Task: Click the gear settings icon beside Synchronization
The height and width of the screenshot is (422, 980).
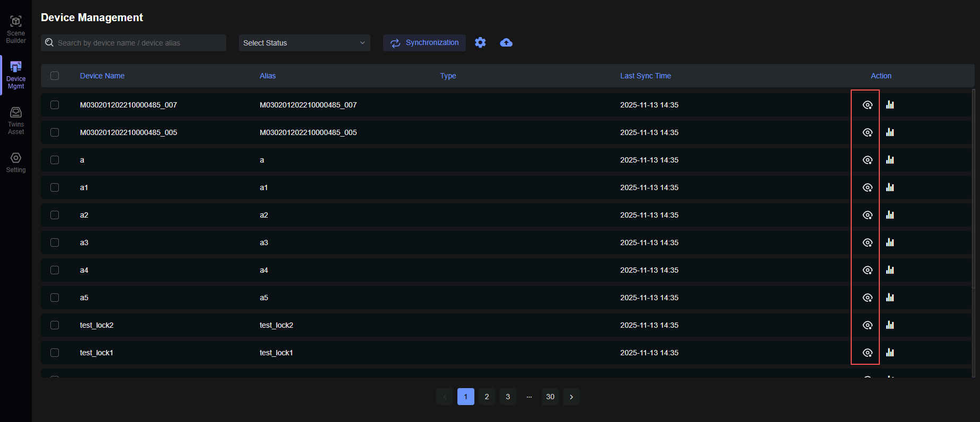Action: click(480, 42)
